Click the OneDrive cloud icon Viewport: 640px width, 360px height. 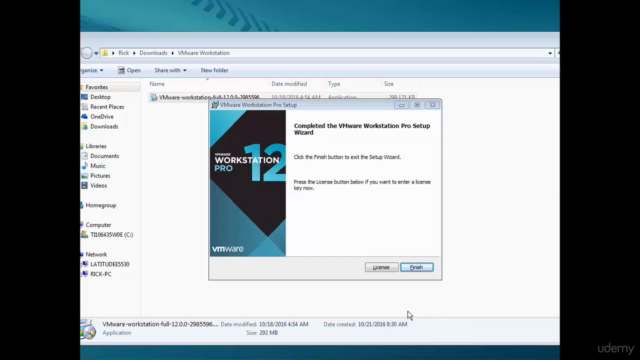84,117
